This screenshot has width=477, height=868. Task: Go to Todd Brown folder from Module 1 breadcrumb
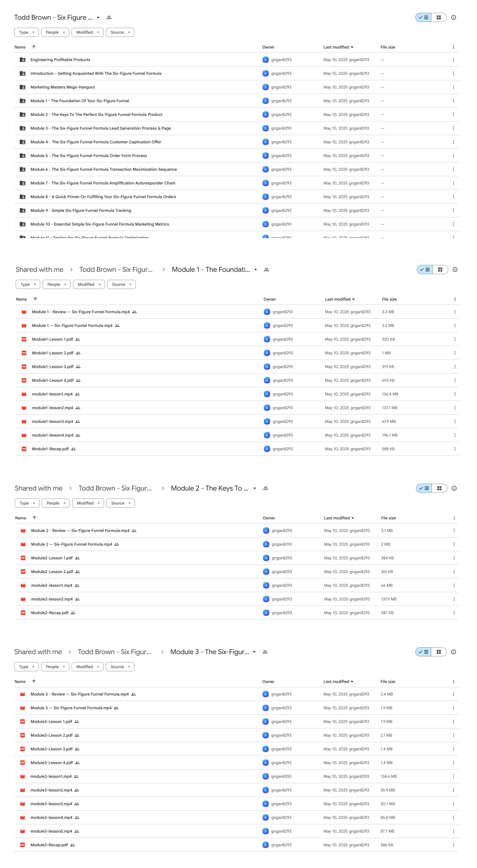point(116,270)
